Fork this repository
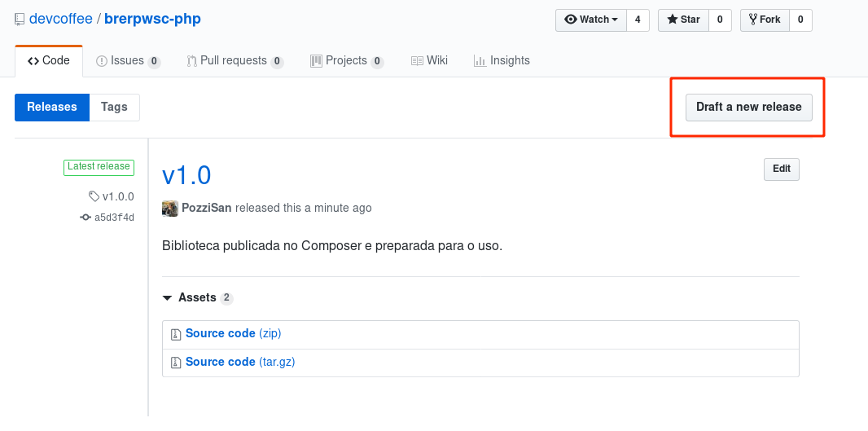 (x=765, y=20)
